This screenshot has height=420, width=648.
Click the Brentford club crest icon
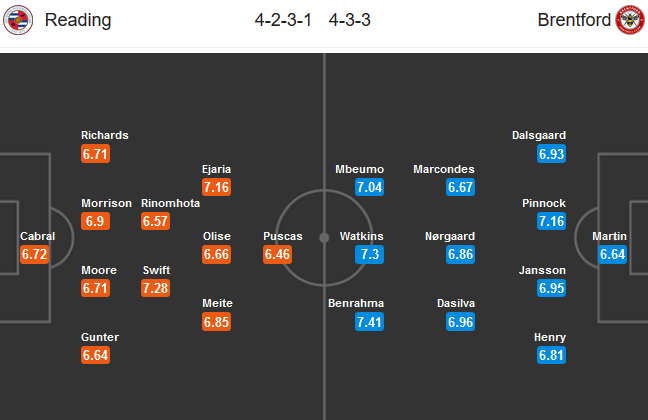point(630,20)
